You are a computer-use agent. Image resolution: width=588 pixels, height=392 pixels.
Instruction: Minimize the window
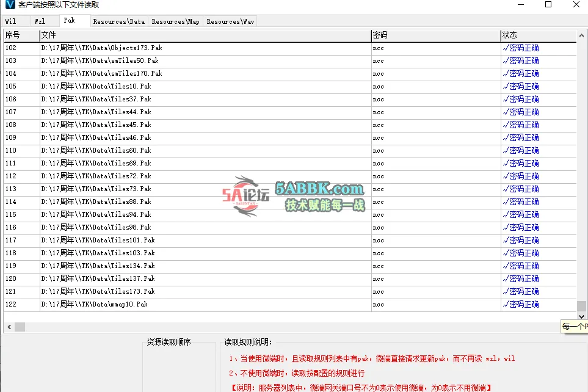pos(521,4)
